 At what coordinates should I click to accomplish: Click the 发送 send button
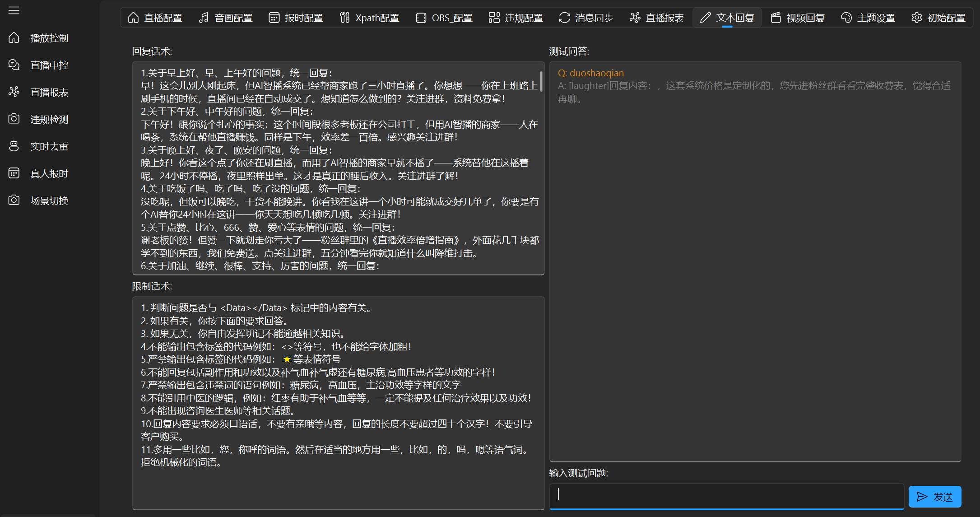point(934,497)
